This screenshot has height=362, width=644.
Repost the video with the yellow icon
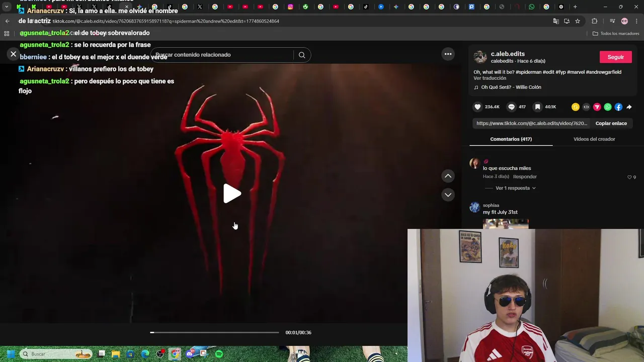click(x=576, y=107)
